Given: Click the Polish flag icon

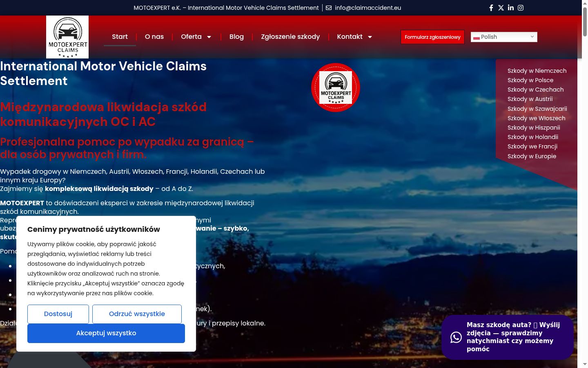Looking at the screenshot, I should point(476,37).
